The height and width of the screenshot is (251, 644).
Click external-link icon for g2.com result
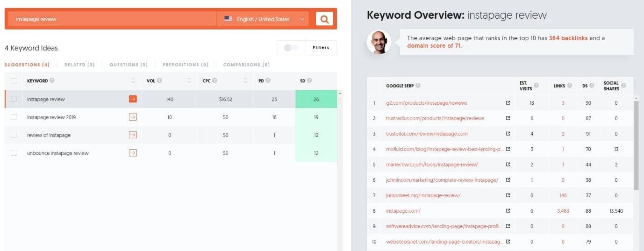(508, 103)
